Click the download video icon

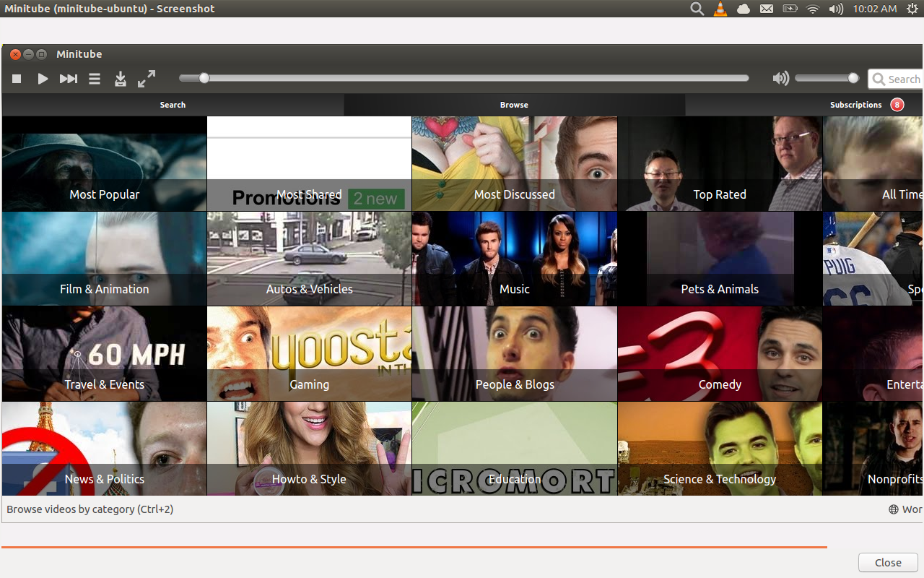(121, 79)
